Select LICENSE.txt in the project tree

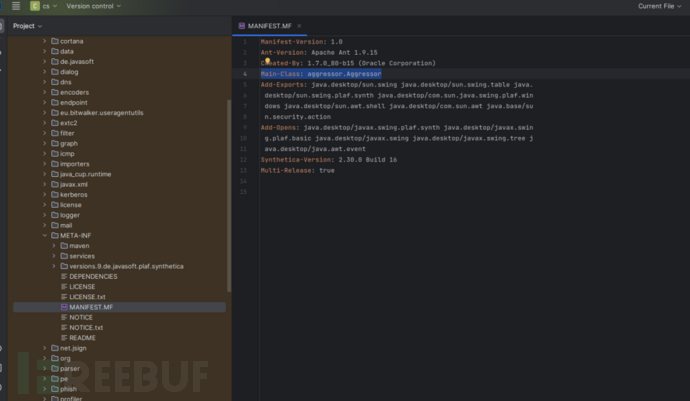[87, 297]
